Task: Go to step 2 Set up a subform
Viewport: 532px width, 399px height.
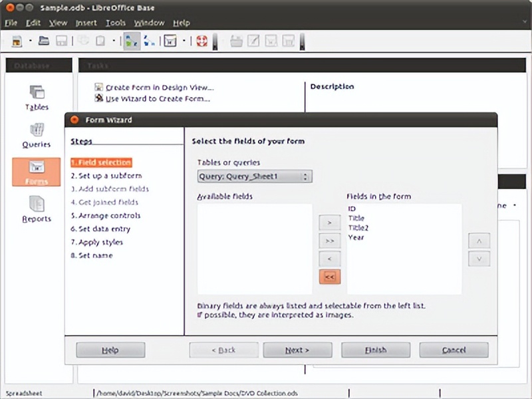Action: tap(106, 176)
